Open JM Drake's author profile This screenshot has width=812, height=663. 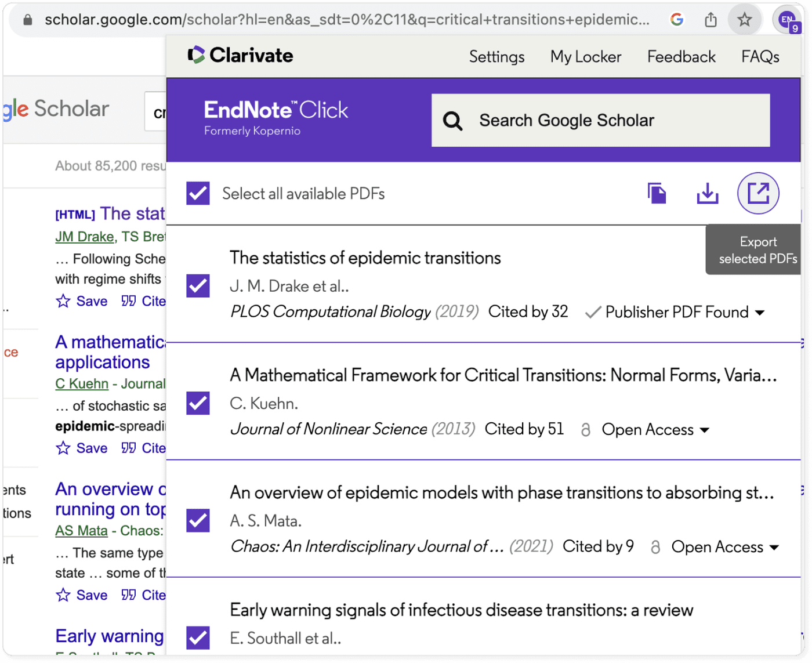coord(84,236)
